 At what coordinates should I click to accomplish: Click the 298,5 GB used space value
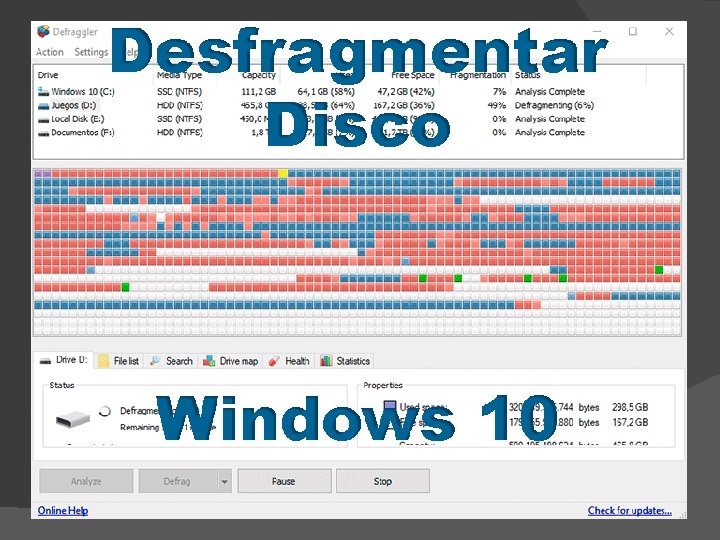630,407
